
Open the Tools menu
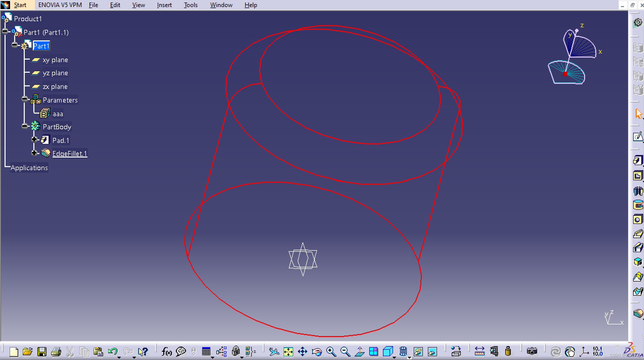(x=190, y=5)
